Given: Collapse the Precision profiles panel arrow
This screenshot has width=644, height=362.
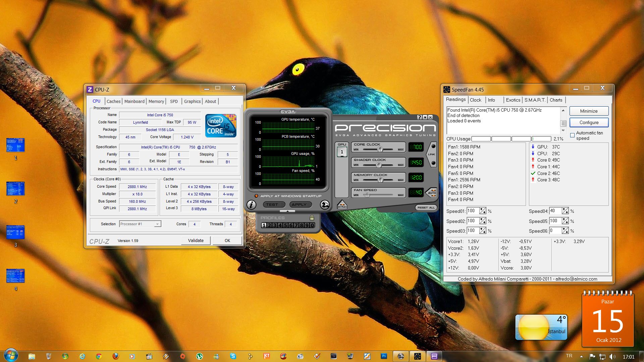Looking at the screenshot, I should pos(287,211).
